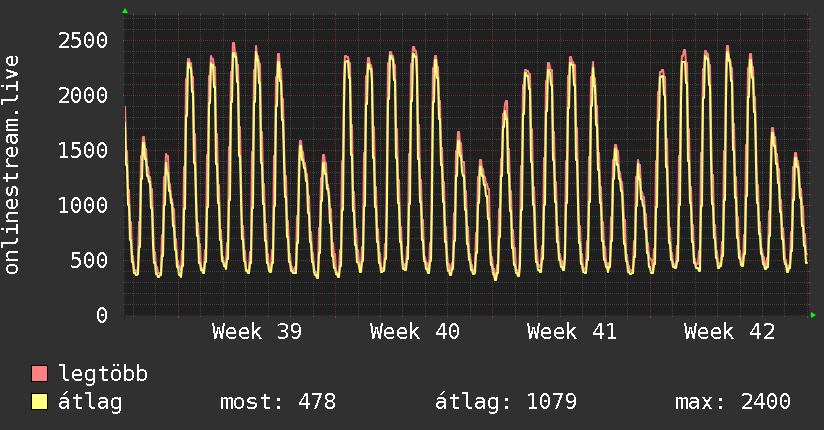Screen dimensions: 824x430
Task: Click the 'Week 41' axis label
Action: pyautogui.click(x=572, y=332)
